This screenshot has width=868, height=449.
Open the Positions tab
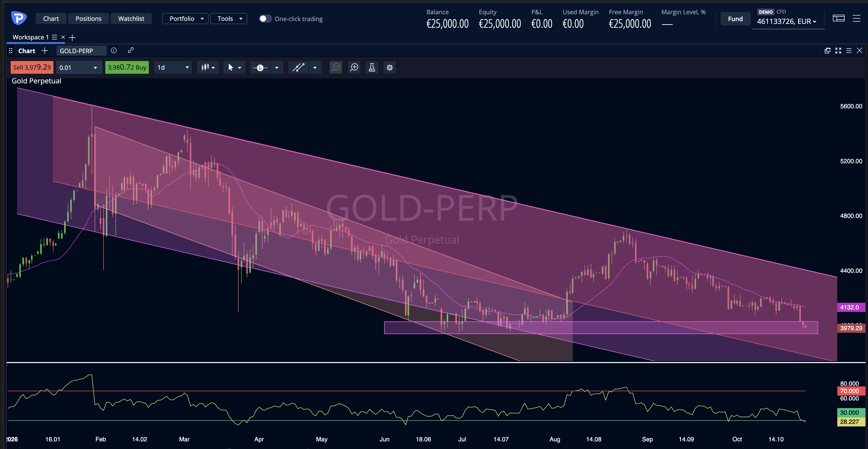tap(88, 19)
